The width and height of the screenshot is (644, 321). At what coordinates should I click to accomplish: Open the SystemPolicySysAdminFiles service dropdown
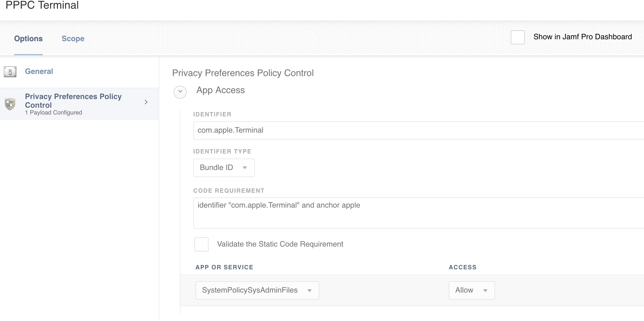(257, 290)
